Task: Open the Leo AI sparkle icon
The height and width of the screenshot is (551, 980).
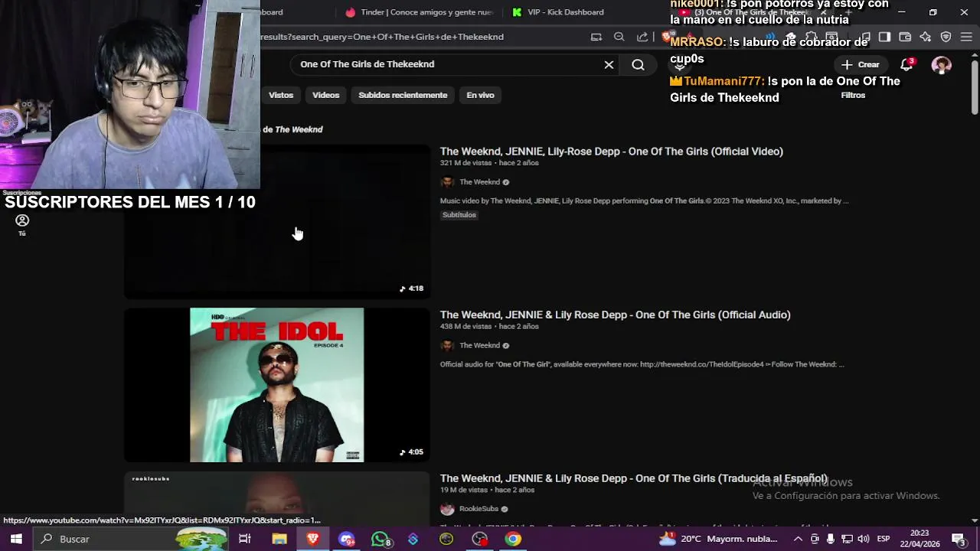Action: (x=926, y=37)
